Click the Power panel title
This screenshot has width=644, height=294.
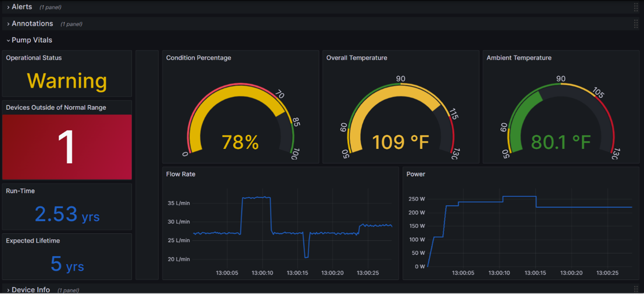click(416, 174)
